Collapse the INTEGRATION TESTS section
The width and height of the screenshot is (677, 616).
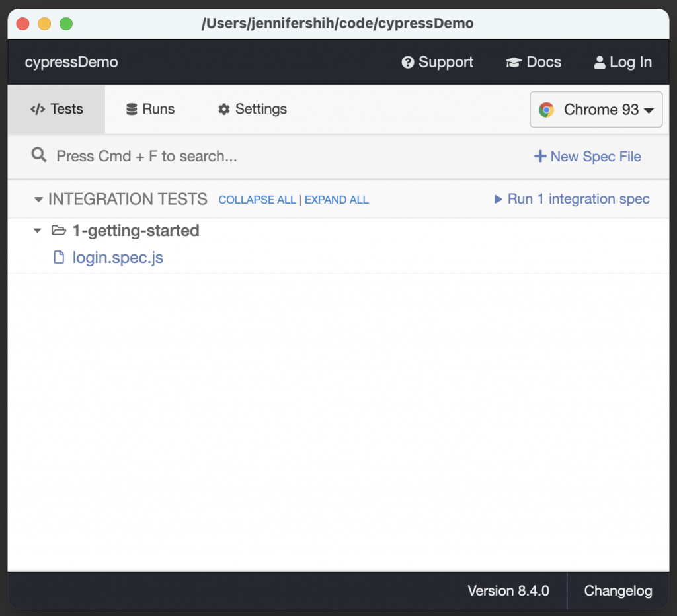coord(38,200)
